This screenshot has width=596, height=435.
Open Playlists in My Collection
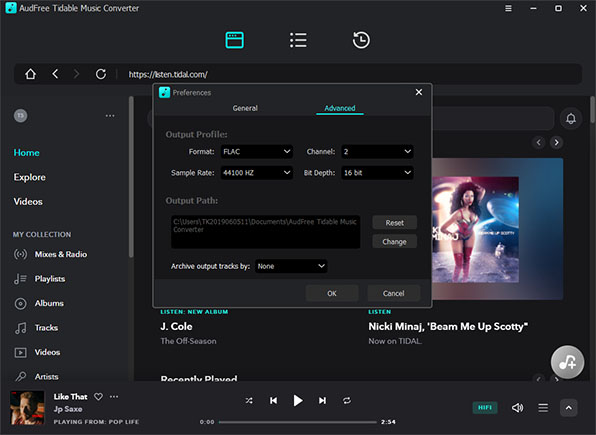coord(40,279)
